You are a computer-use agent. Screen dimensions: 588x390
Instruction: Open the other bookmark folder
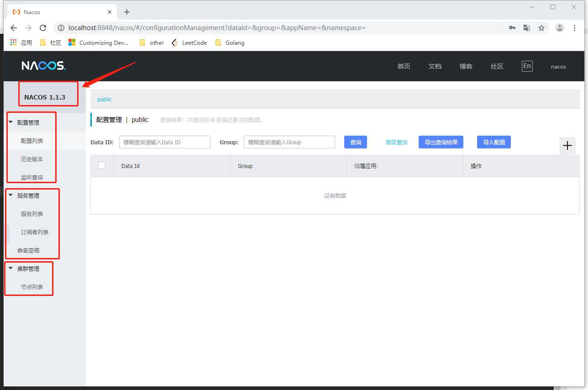tap(152, 42)
